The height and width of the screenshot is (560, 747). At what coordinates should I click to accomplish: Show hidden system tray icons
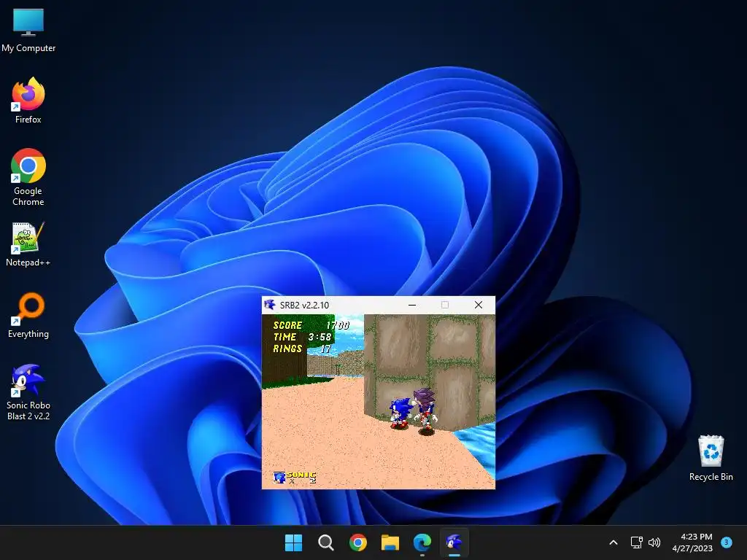(x=614, y=542)
